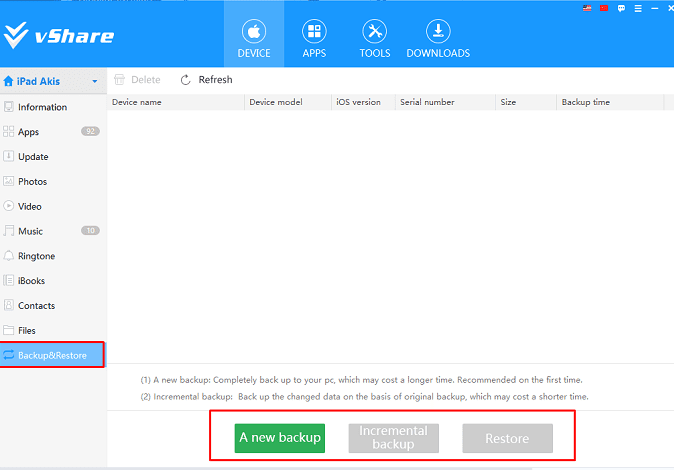Click the Apps count badge 92
The image size is (674, 470).
tap(90, 131)
